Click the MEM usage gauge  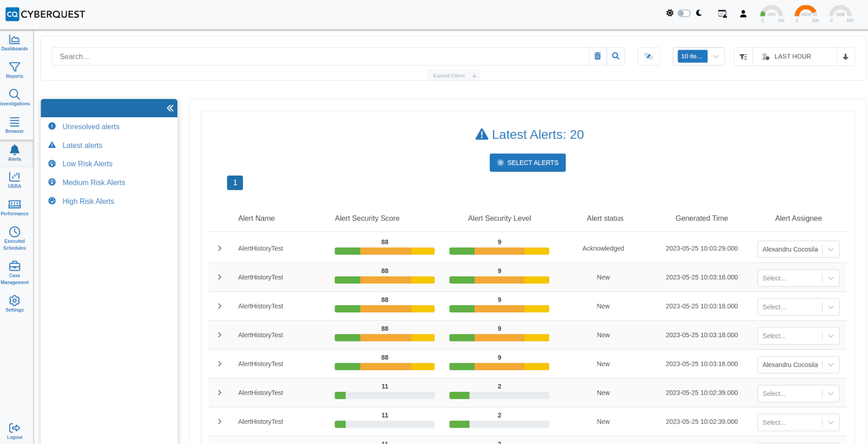[806, 14]
